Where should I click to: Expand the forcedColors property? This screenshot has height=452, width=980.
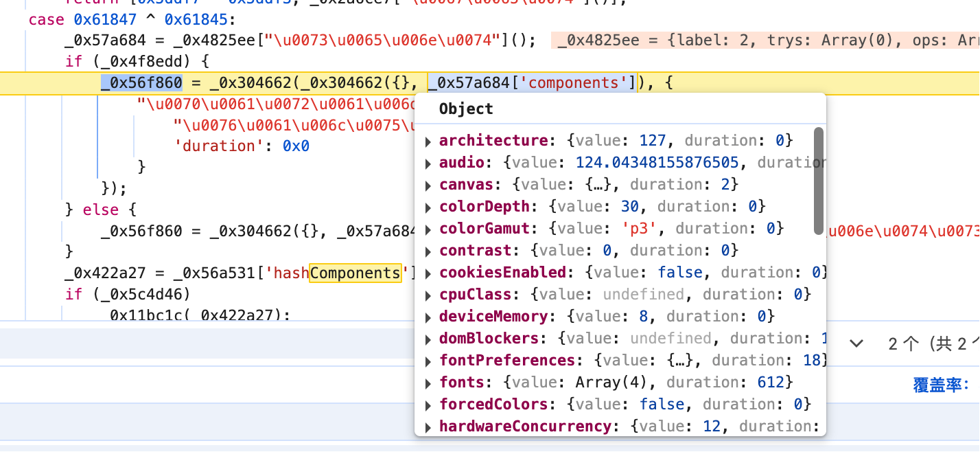click(x=428, y=405)
